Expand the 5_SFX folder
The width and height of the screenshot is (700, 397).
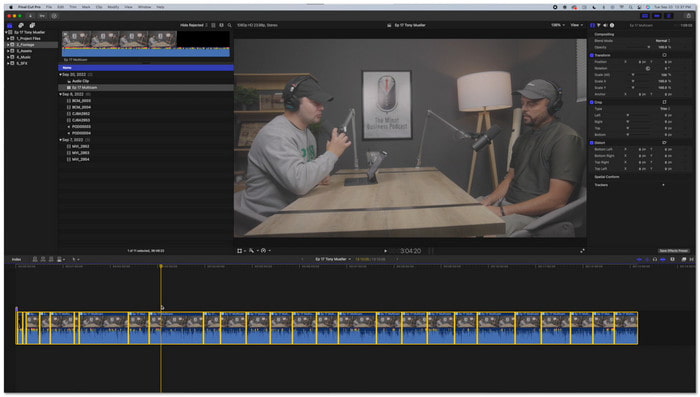8,64
